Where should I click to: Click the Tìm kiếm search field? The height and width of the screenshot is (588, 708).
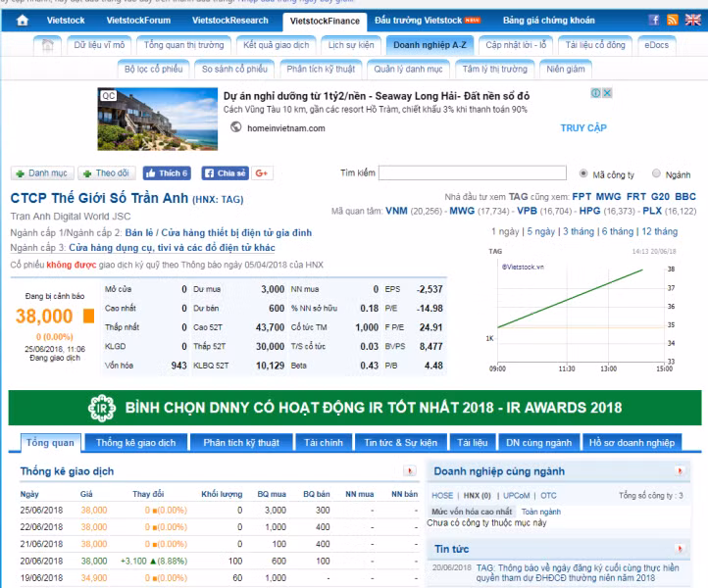coord(473,172)
